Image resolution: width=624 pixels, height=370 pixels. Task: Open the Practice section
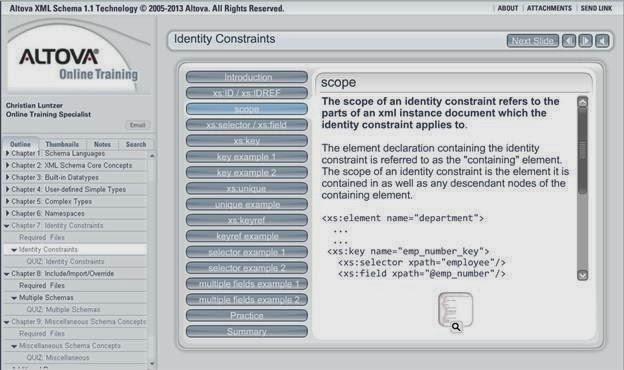[247, 315]
